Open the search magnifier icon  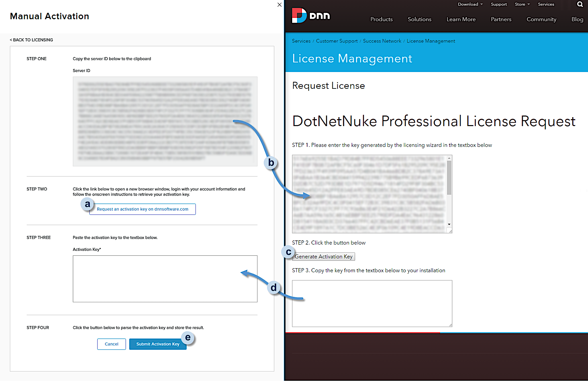tap(580, 4)
